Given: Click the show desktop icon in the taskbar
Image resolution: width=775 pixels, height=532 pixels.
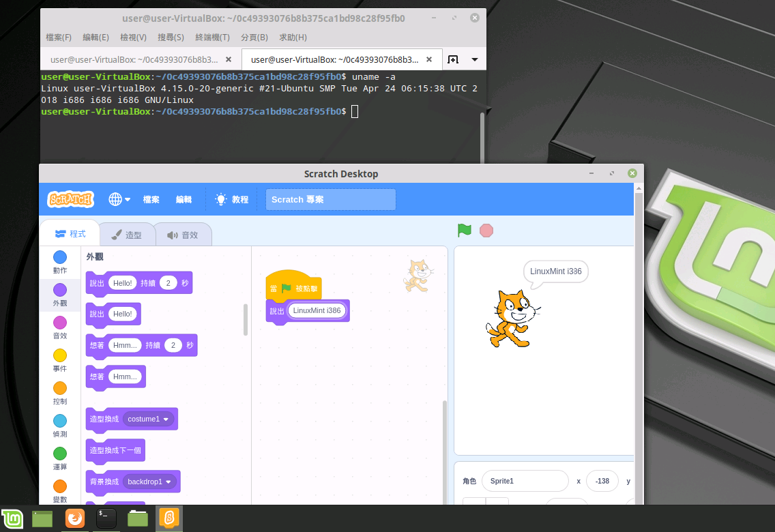Looking at the screenshot, I should [x=42, y=518].
